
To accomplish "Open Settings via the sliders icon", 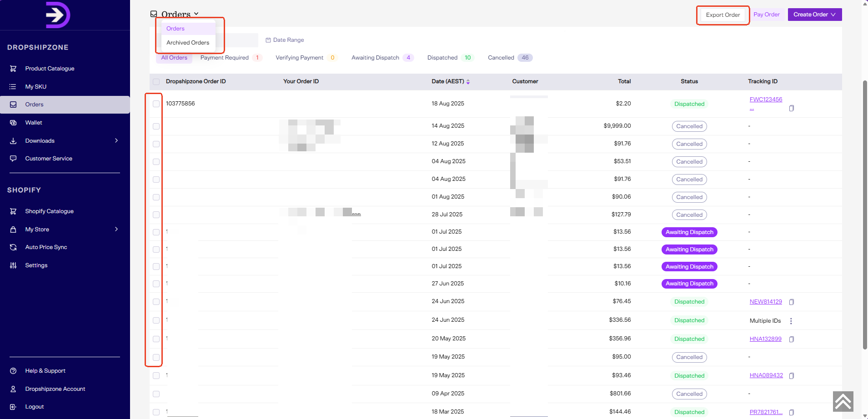I will coord(13,265).
